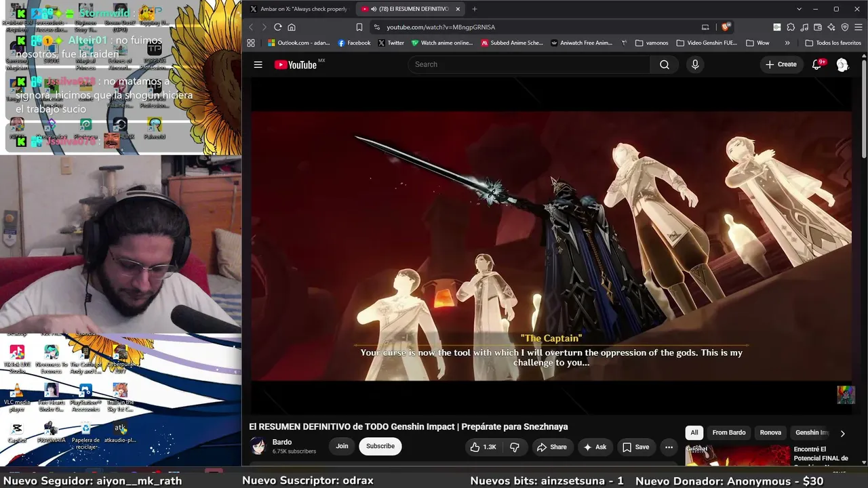The height and width of the screenshot is (488, 868).
Task: Close the YouTube video tab
Action: pyautogui.click(x=458, y=9)
